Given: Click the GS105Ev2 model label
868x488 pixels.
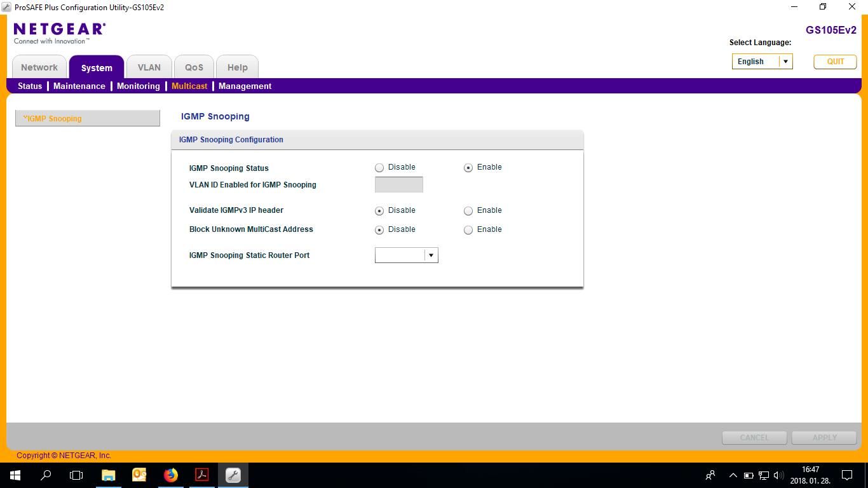Looking at the screenshot, I should pos(831,30).
